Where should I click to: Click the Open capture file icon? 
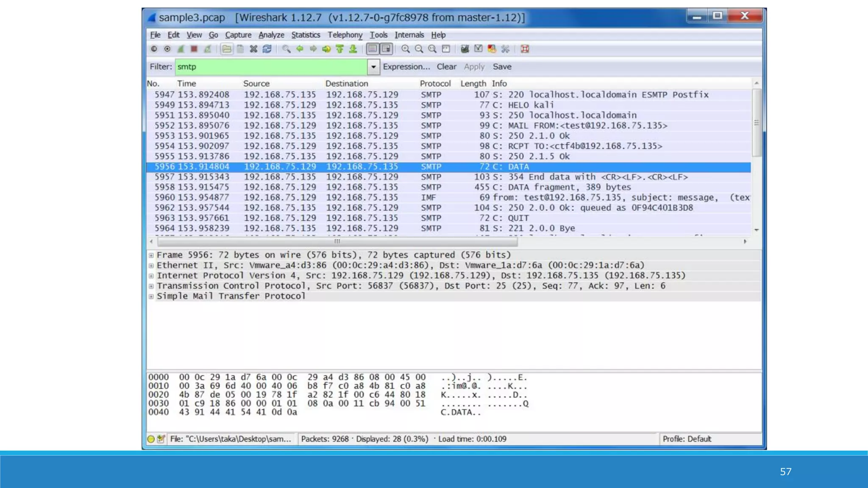[x=227, y=49]
